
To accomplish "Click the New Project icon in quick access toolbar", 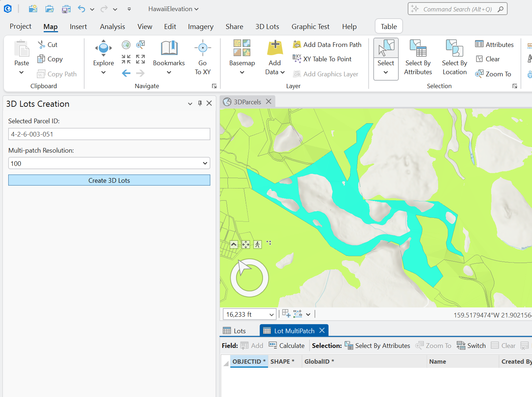I will click(33, 9).
